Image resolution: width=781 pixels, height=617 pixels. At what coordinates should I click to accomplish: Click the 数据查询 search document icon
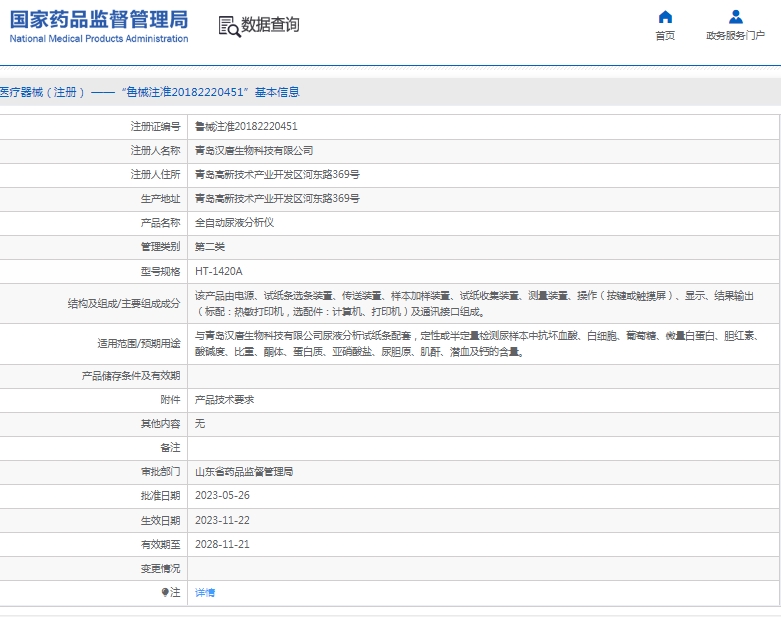[x=229, y=26]
